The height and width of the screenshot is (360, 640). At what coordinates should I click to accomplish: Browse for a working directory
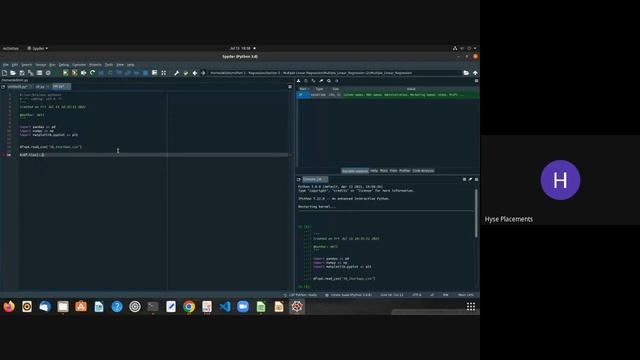[466, 73]
